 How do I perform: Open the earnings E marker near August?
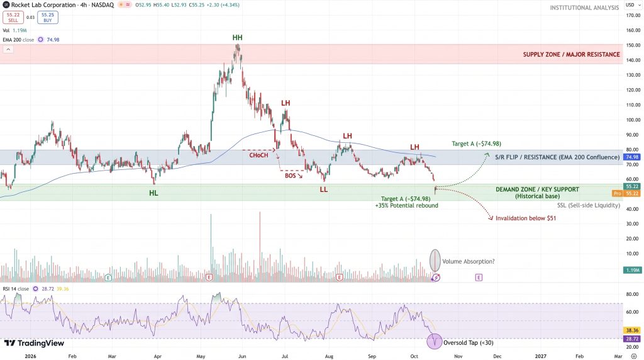[339, 278]
